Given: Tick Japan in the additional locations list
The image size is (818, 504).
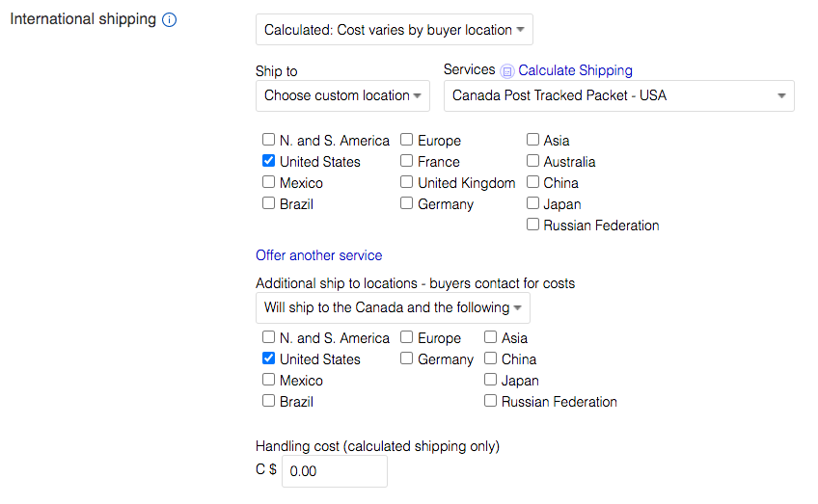Looking at the screenshot, I should [490, 380].
